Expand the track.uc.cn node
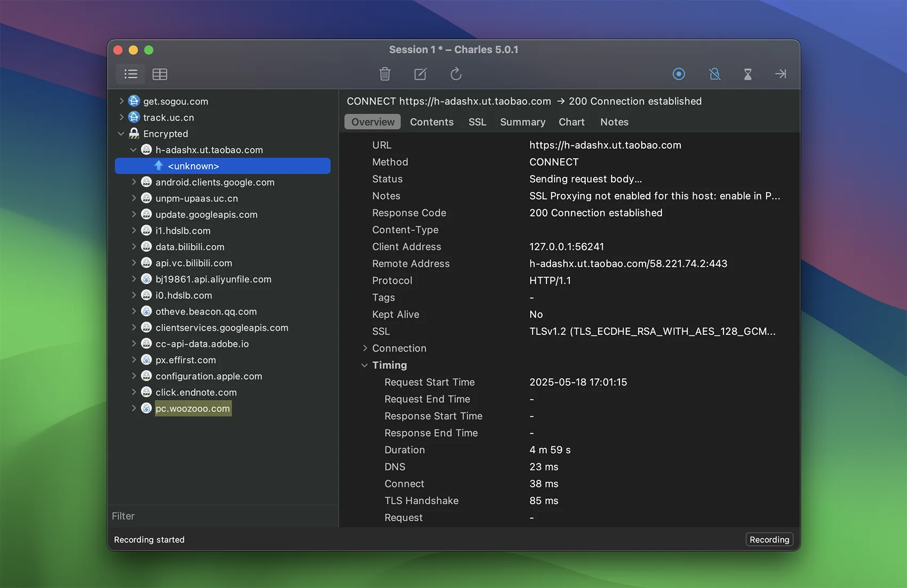Viewport: 907px width, 588px height. tap(121, 117)
